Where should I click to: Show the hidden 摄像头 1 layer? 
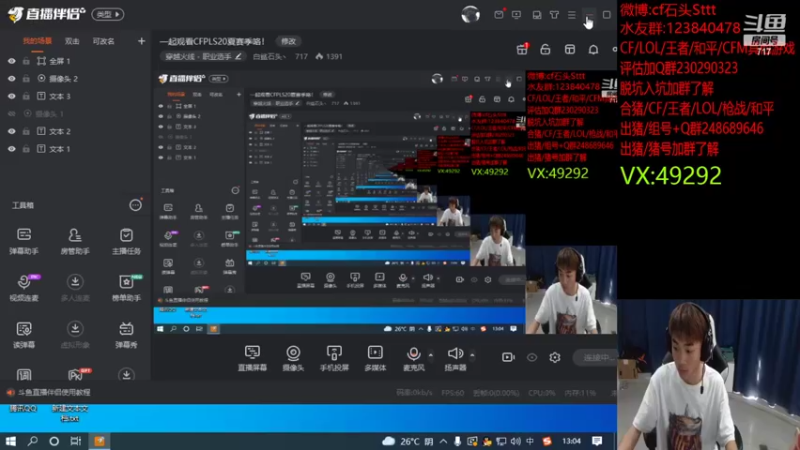coord(11,114)
